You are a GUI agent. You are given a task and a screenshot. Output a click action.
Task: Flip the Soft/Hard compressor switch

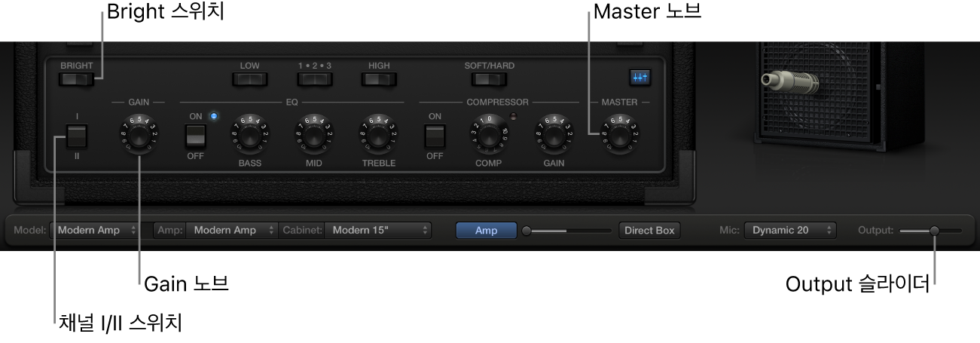489,78
